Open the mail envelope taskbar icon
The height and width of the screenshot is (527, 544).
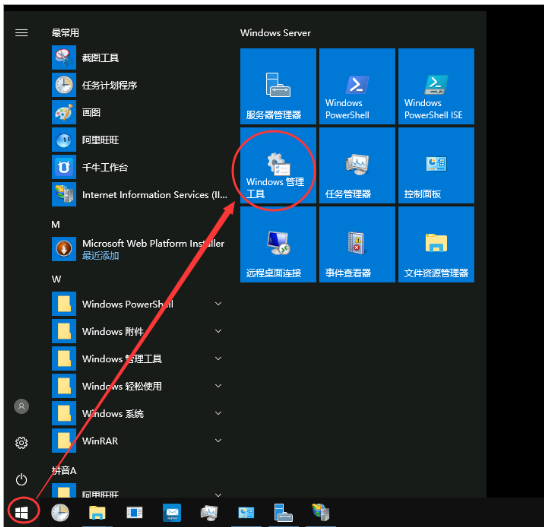(172, 512)
